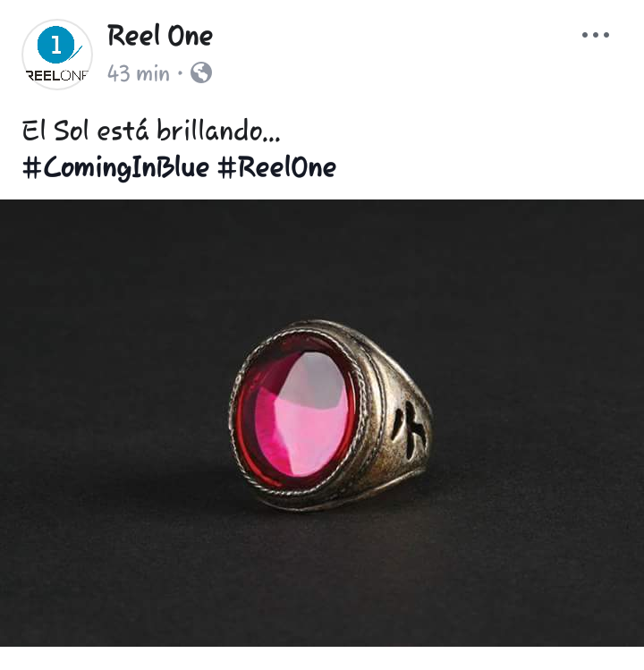Click the REELONE wordmark in the avatar
The image size is (644, 670).
point(57,76)
